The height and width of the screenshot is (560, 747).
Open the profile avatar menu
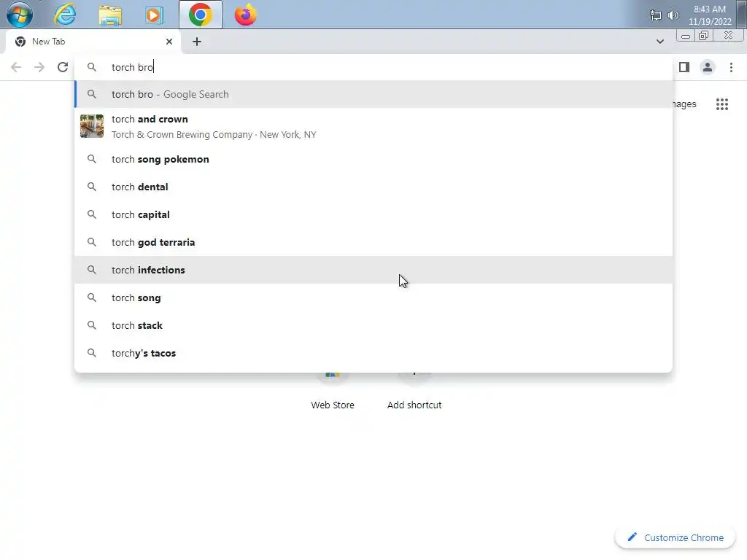coord(708,67)
